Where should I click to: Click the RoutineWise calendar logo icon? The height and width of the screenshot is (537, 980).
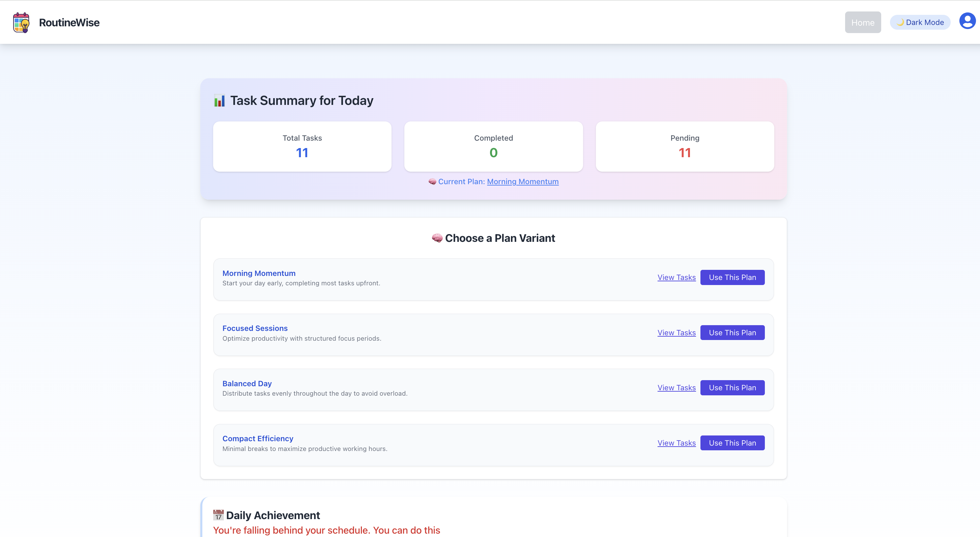pos(21,23)
